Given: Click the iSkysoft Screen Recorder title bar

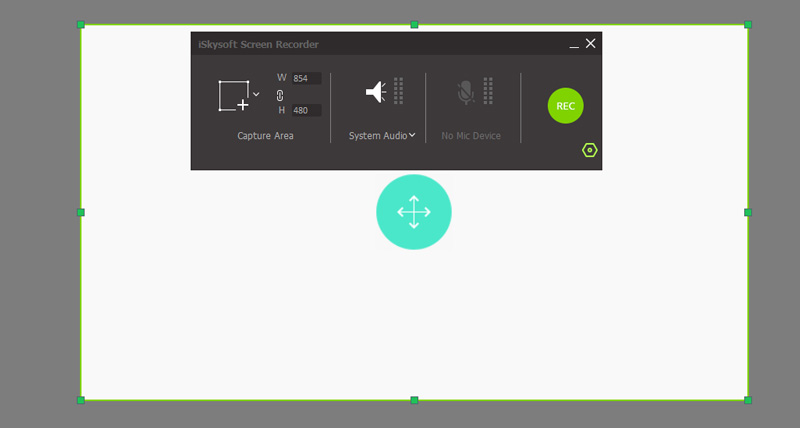Looking at the screenshot, I should click(x=380, y=44).
